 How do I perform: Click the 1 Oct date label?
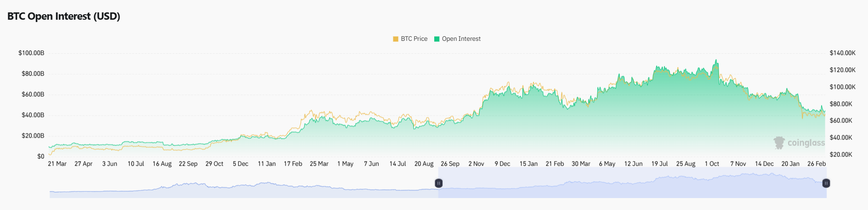click(x=712, y=164)
